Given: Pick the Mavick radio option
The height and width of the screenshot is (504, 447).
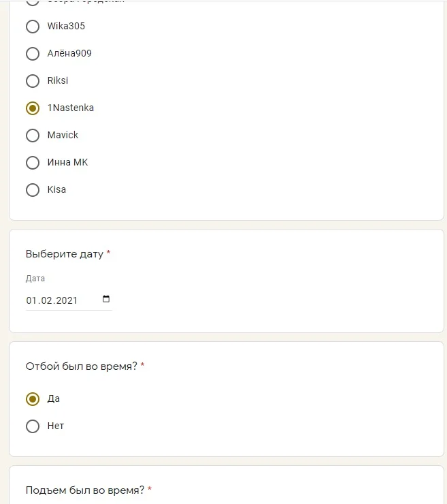Looking at the screenshot, I should 33,136.
